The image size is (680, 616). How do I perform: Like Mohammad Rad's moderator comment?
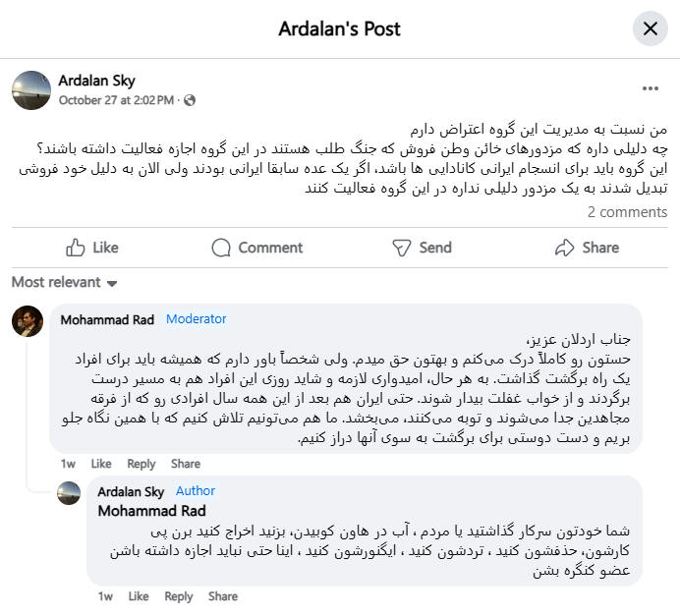click(x=101, y=464)
